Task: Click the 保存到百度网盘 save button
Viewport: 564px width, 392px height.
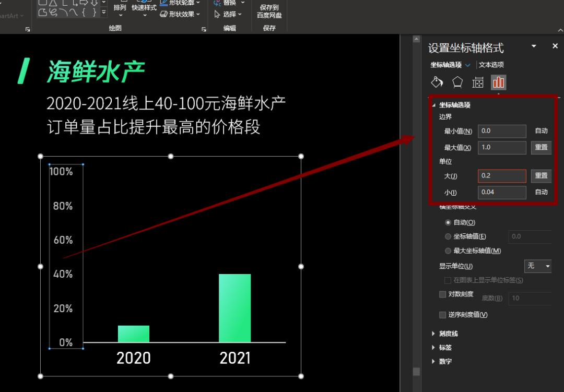Action: coord(269,9)
